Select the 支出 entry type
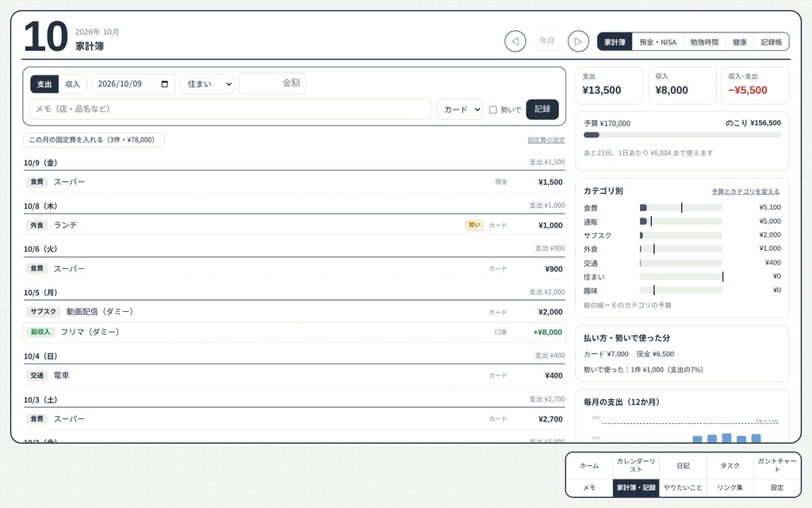Screen dimensions: 812x508 (44, 84)
